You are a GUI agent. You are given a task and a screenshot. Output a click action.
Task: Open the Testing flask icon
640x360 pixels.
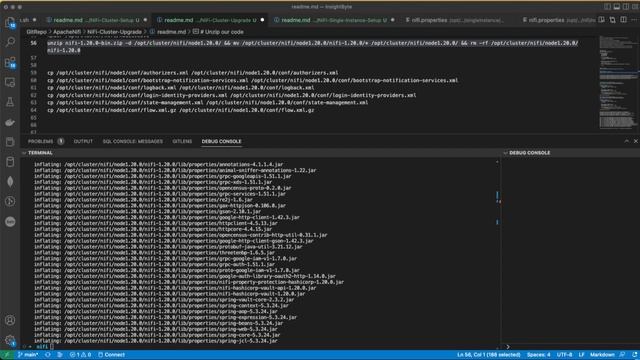[x=10, y=102]
